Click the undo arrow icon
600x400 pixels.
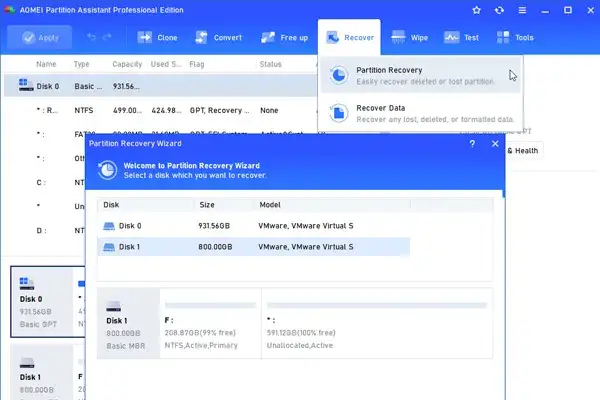click(91, 37)
